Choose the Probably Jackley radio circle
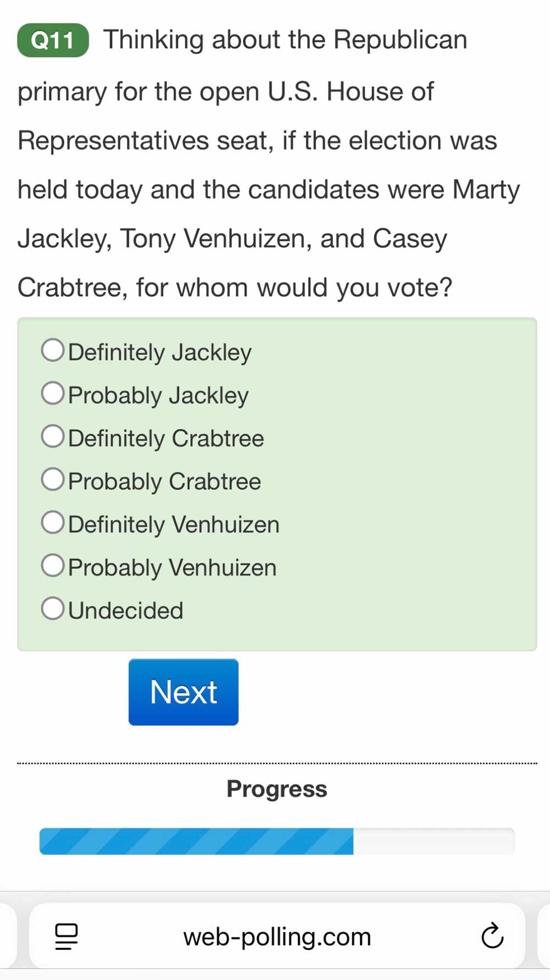Image resolution: width=550 pixels, height=980 pixels. (53, 393)
